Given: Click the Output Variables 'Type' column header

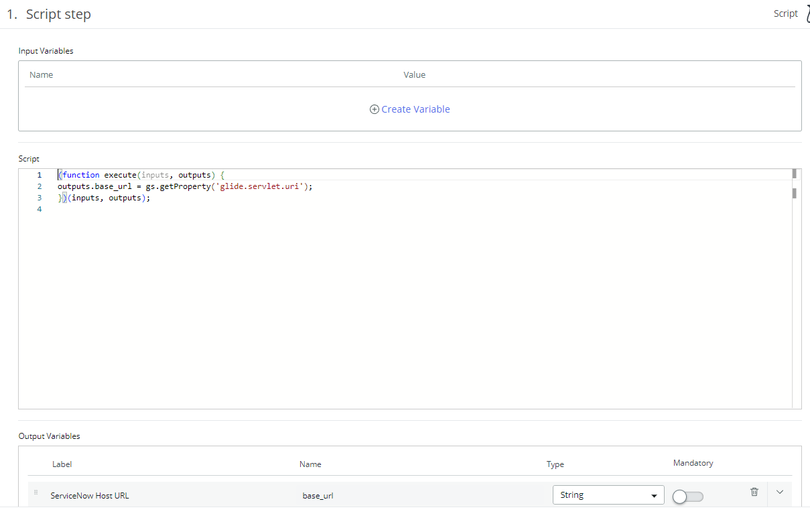Looking at the screenshot, I should pos(555,464).
